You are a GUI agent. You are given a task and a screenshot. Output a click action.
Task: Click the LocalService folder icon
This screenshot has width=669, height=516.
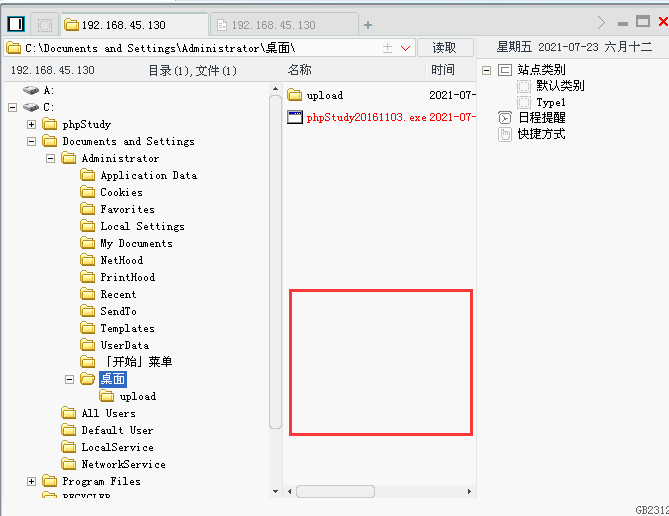[68, 447]
